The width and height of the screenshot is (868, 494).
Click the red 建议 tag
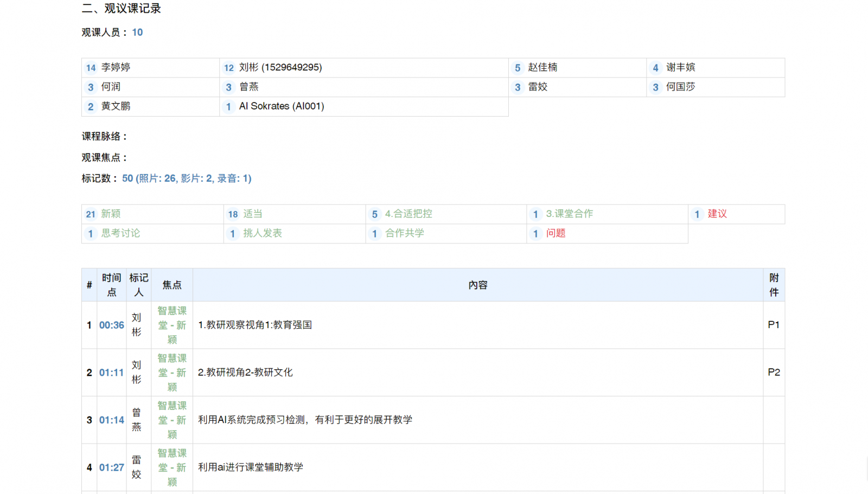pyautogui.click(x=717, y=214)
